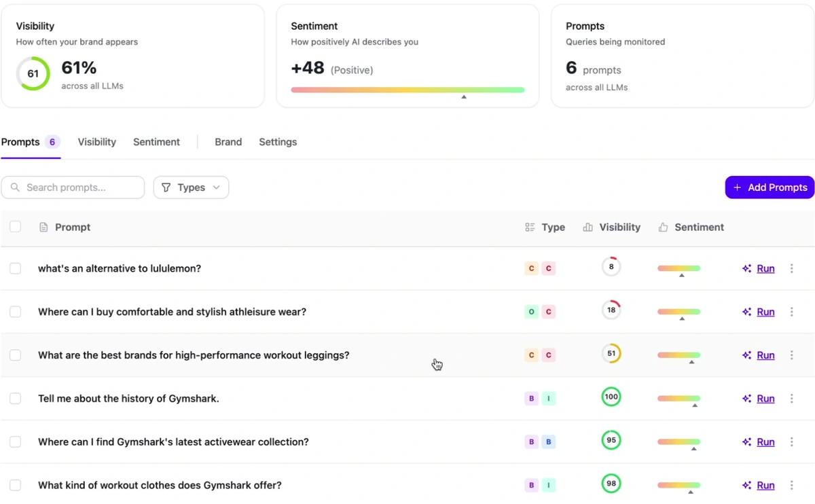Open prompt about high-performance workout leggings
The image size is (815, 504).
194,355
